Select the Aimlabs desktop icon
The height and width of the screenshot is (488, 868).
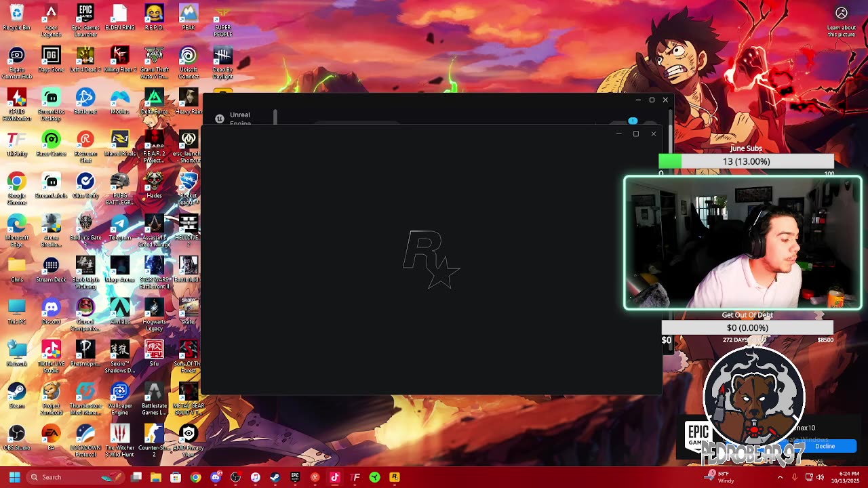tap(120, 312)
